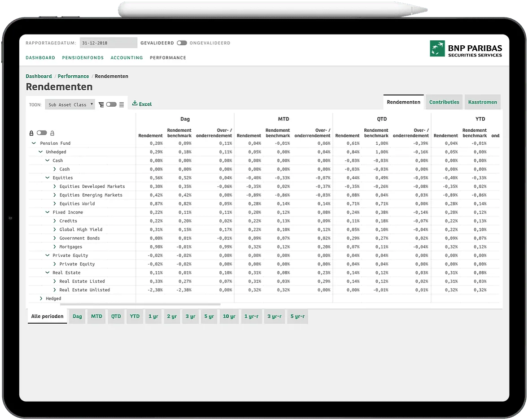Click the flat list view icon

coord(122,104)
